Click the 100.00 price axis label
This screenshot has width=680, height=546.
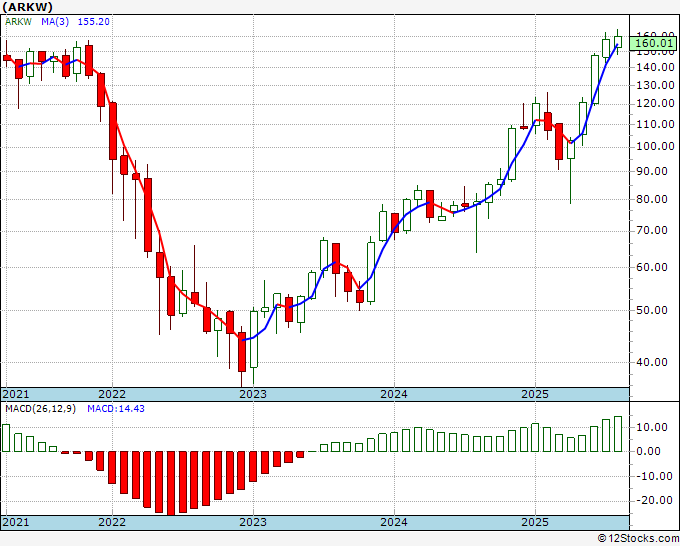657,147
